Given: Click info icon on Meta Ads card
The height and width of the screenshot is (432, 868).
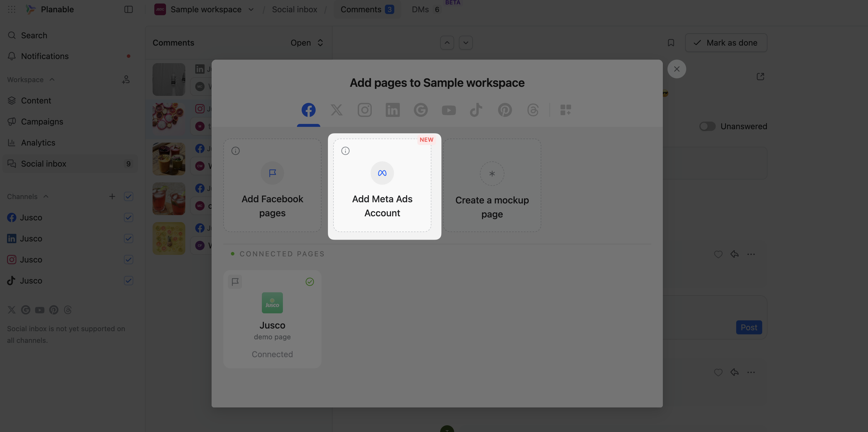Looking at the screenshot, I should point(345,151).
